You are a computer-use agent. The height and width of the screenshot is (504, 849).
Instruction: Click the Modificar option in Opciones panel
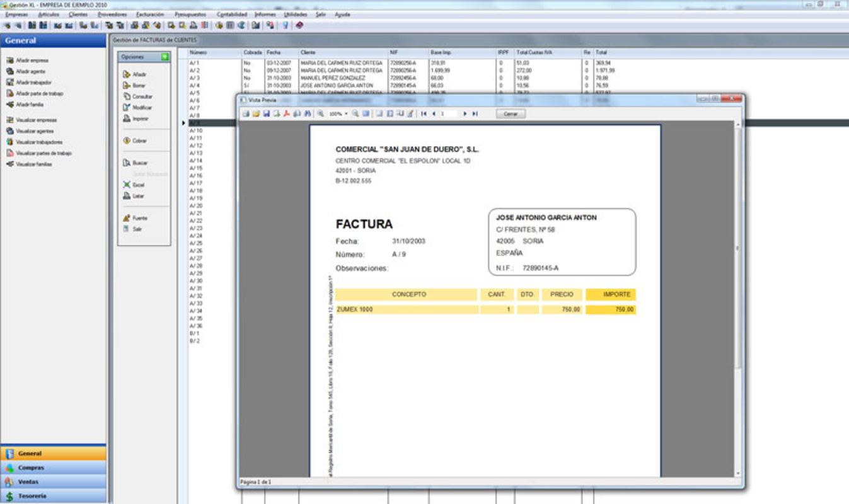point(137,108)
